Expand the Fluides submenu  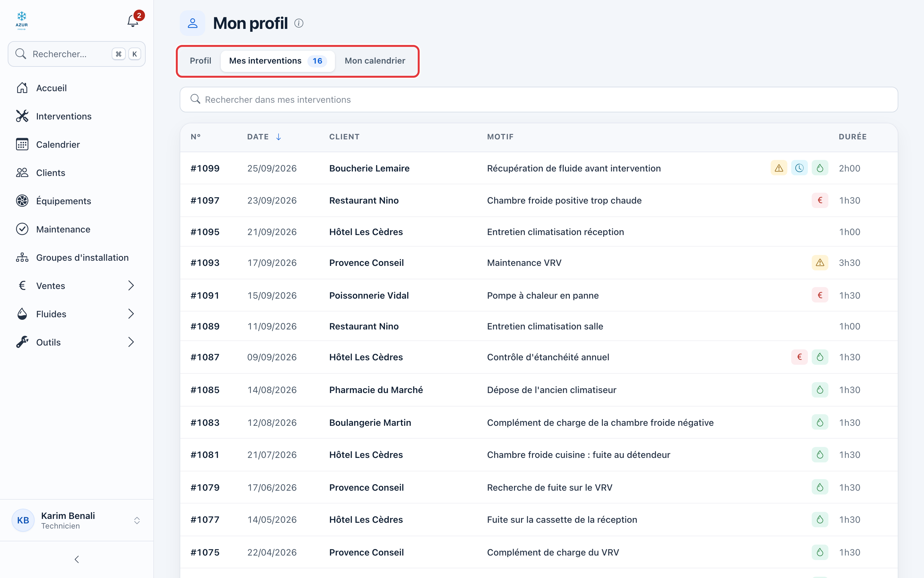(131, 314)
